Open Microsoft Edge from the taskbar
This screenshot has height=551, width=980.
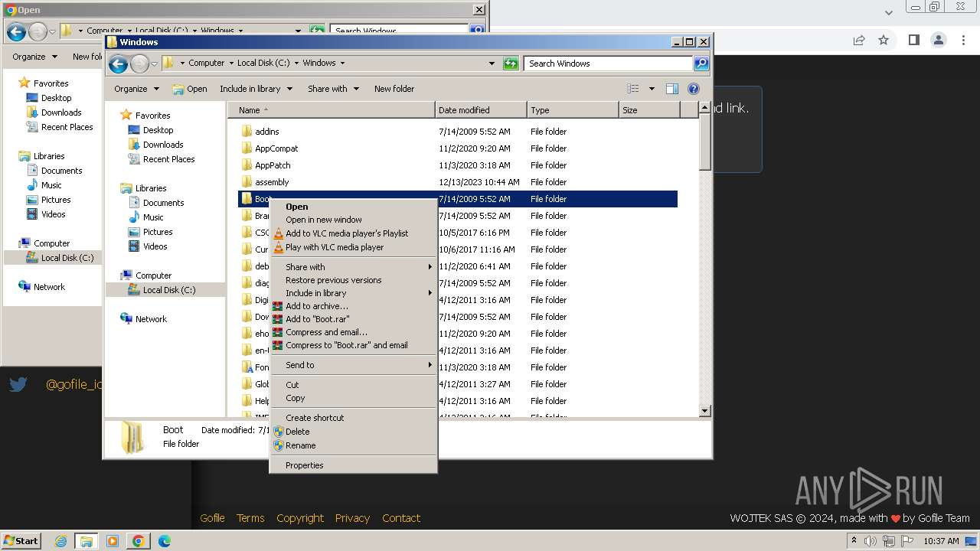pos(164,541)
